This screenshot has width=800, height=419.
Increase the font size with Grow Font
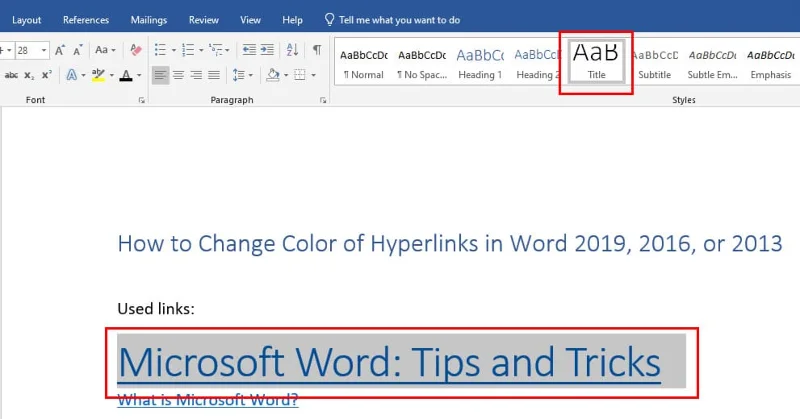[x=60, y=50]
